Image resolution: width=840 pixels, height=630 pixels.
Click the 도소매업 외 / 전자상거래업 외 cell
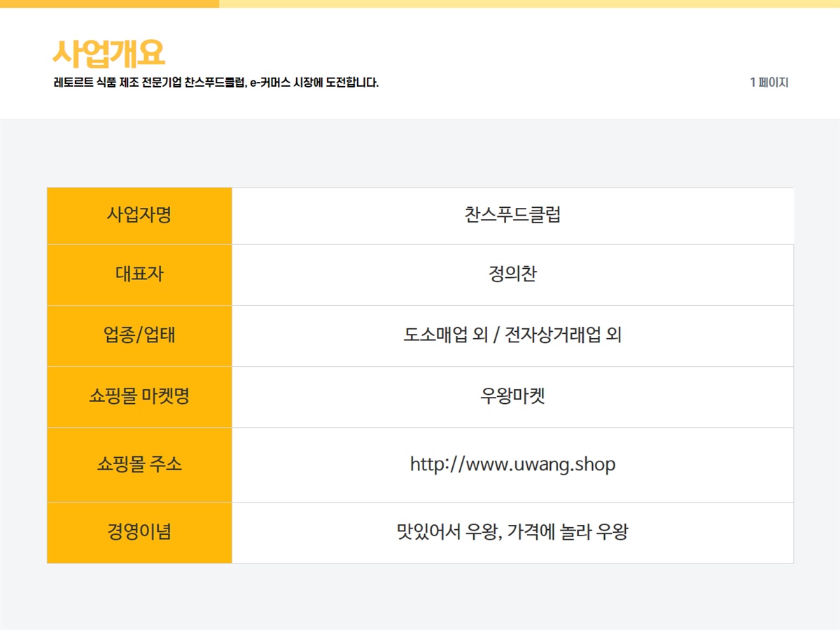pyautogui.click(x=512, y=335)
